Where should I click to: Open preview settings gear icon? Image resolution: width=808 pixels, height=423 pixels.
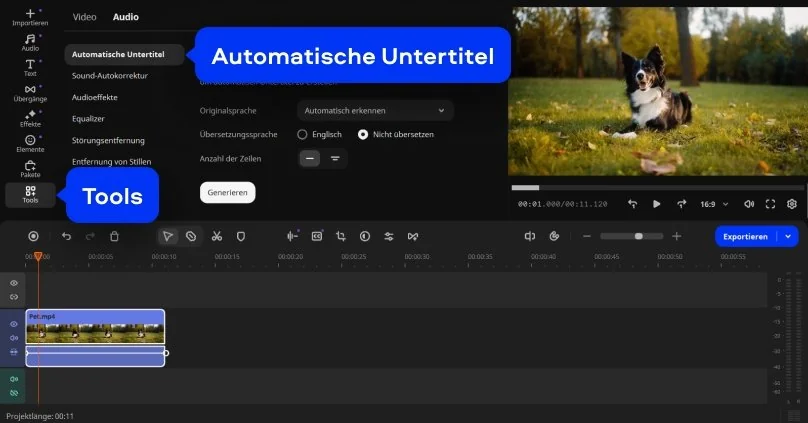pos(792,204)
